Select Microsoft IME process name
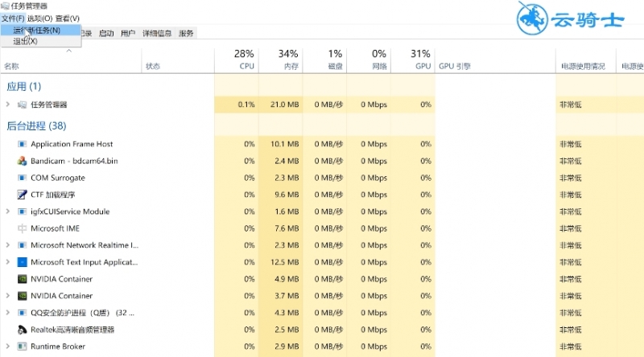644x357 pixels. click(55, 228)
